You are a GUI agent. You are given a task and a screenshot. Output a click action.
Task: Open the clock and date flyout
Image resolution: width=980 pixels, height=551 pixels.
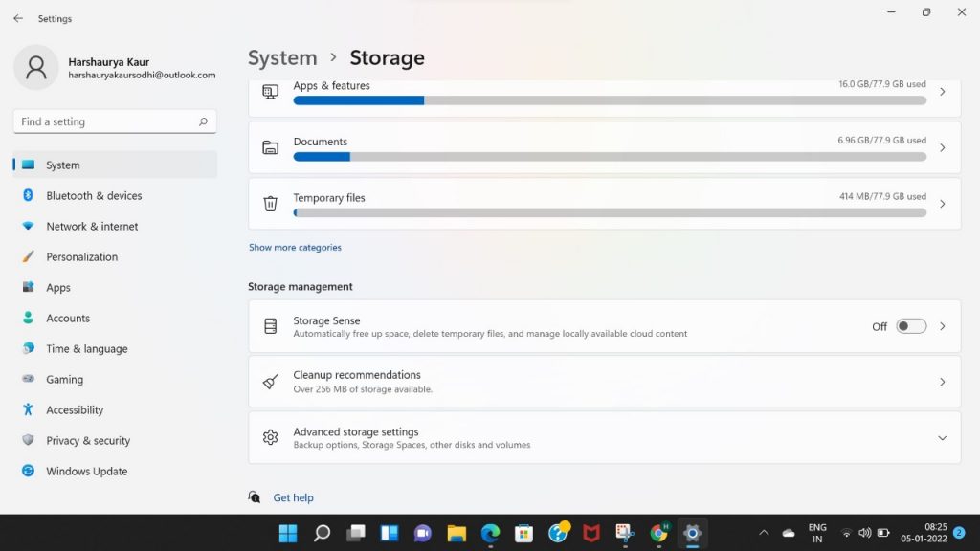(x=924, y=533)
